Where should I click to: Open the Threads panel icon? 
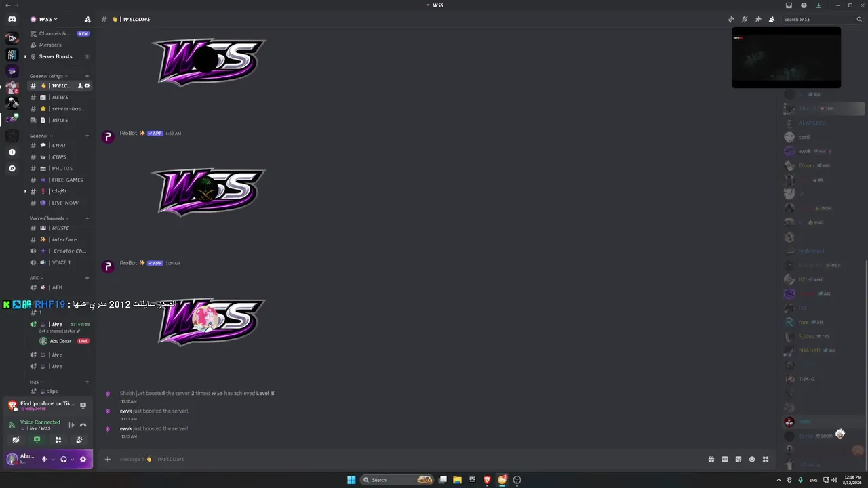(x=730, y=19)
